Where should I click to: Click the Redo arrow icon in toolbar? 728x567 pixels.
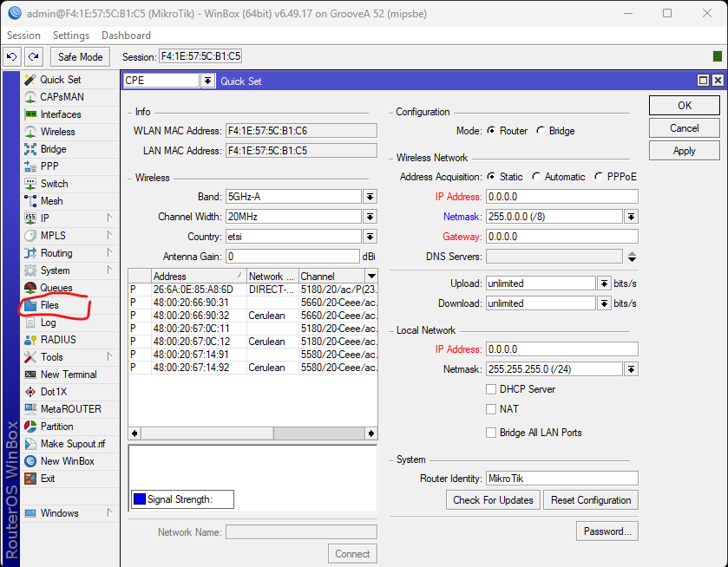33,56
